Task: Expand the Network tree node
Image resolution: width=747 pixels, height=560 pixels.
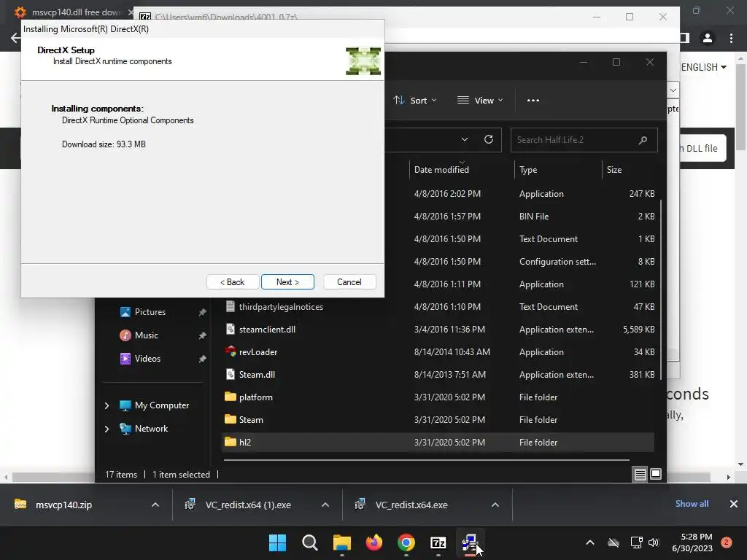Action: coord(107,429)
